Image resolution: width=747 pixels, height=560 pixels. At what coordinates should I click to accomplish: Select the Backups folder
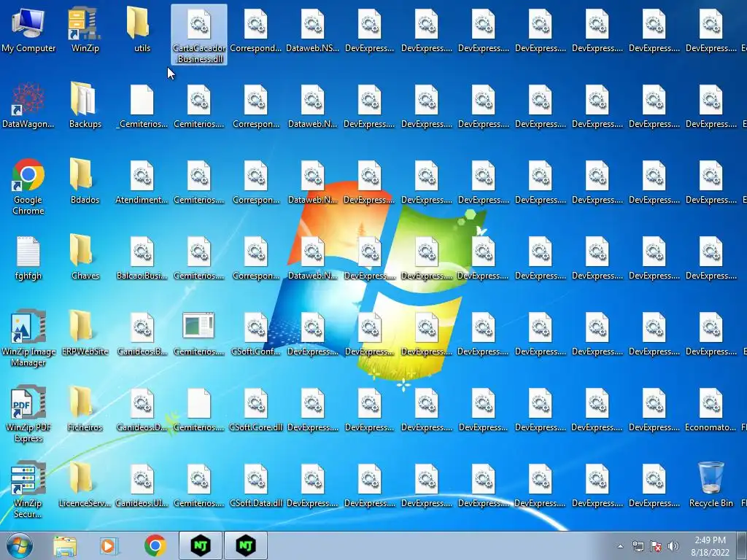(85, 106)
